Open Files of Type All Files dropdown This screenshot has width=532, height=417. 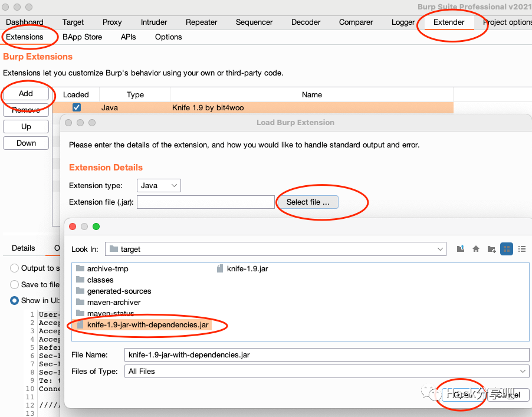pos(327,372)
